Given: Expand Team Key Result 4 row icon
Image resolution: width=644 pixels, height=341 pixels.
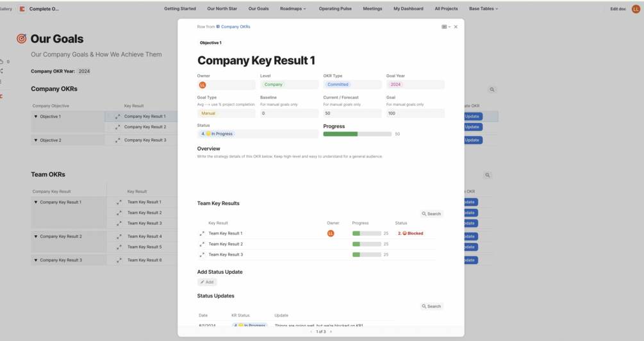Looking at the screenshot, I should tap(119, 237).
